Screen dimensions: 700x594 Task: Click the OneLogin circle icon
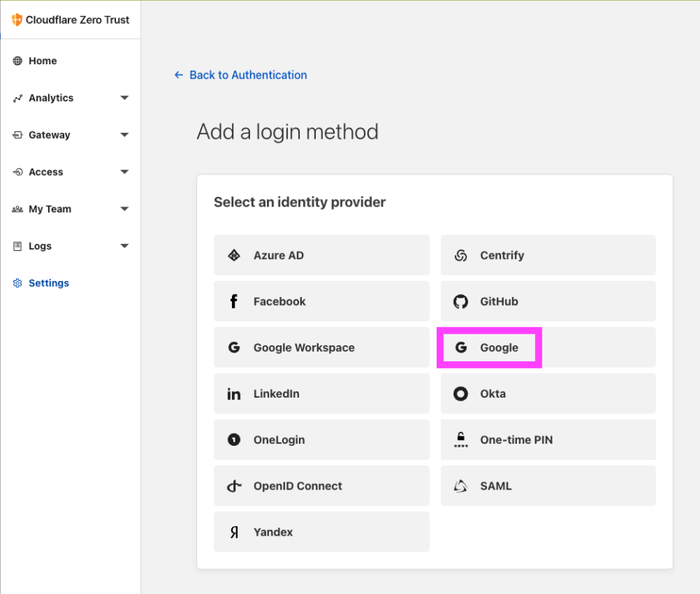[x=234, y=440]
